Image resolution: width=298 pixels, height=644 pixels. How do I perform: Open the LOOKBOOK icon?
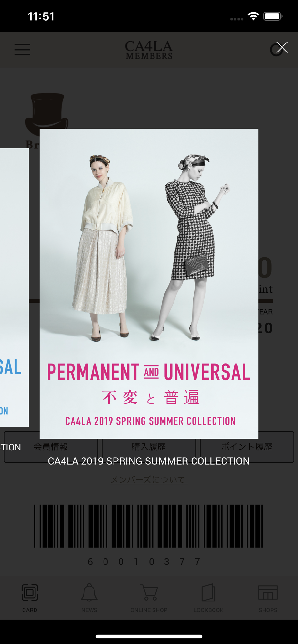click(x=208, y=592)
